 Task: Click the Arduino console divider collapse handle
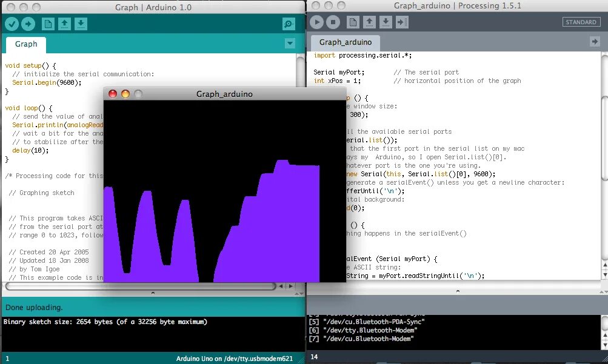[153, 293]
